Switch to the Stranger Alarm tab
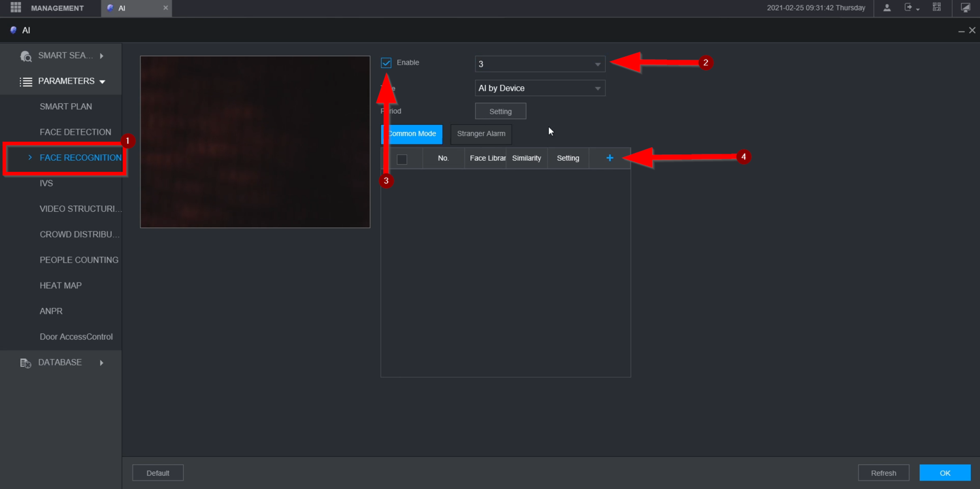This screenshot has width=980, height=489. click(481, 134)
